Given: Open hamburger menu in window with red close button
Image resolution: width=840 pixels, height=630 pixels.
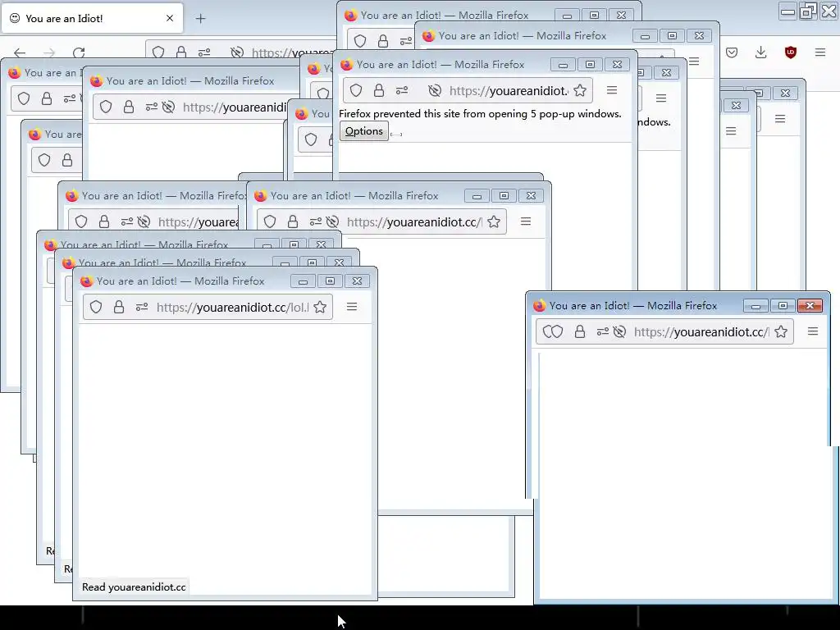Looking at the screenshot, I should [x=813, y=331].
